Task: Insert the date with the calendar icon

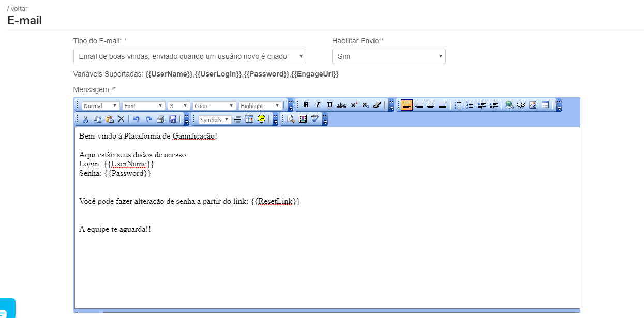Action: click(x=249, y=119)
